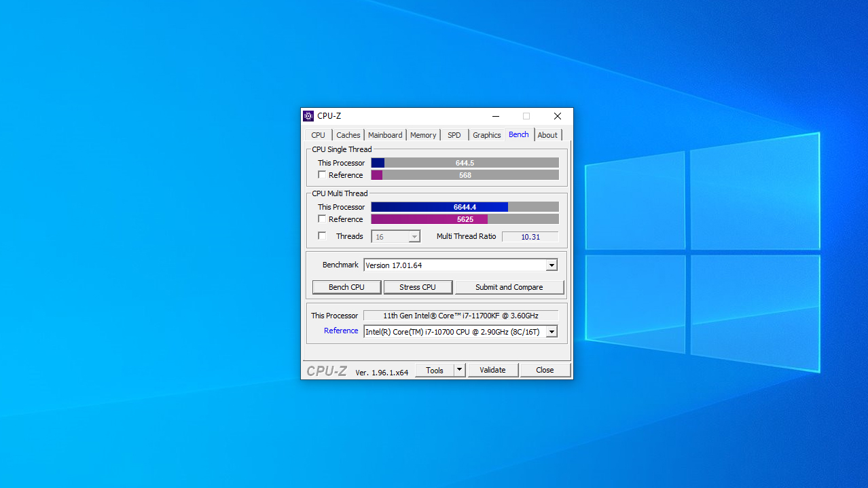Click the arrow next to Tools button

(460, 370)
